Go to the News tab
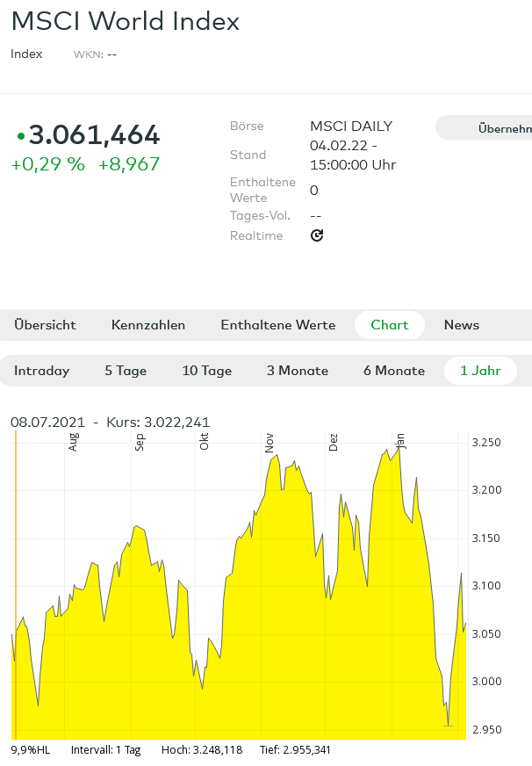532x766 pixels. (x=461, y=325)
